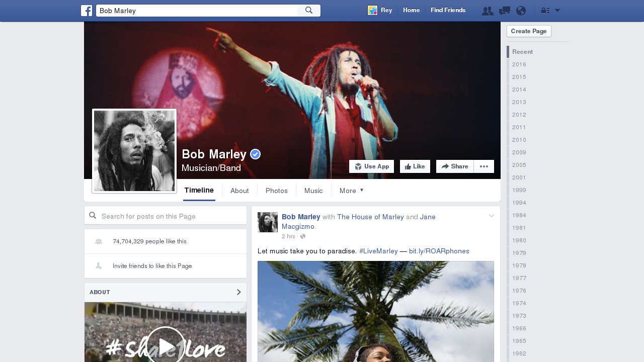The height and width of the screenshot is (362, 644).
Task: Click in the top search field
Action: [197, 11]
